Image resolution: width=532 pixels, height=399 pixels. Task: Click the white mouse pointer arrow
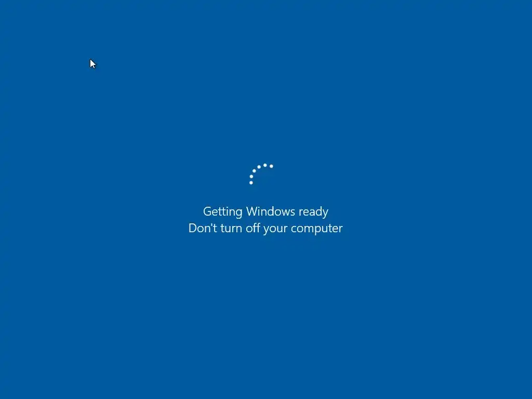[92, 64]
